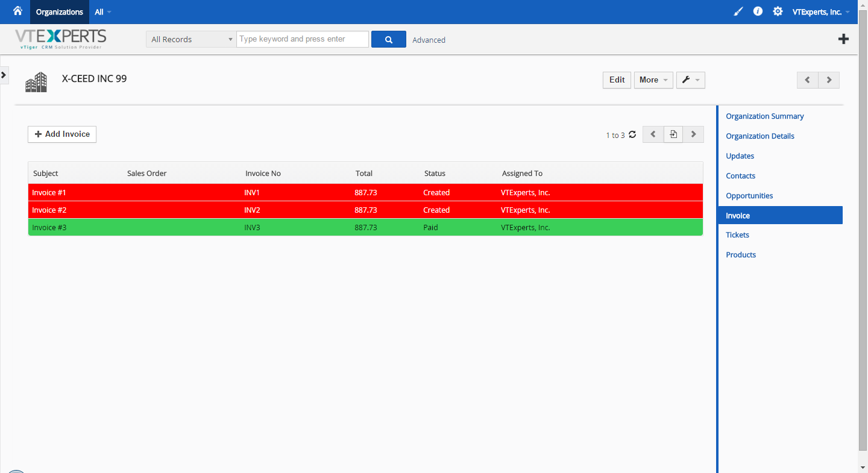Click the VTExperts logo
Image resolution: width=868 pixels, height=473 pixels.
tap(60, 39)
